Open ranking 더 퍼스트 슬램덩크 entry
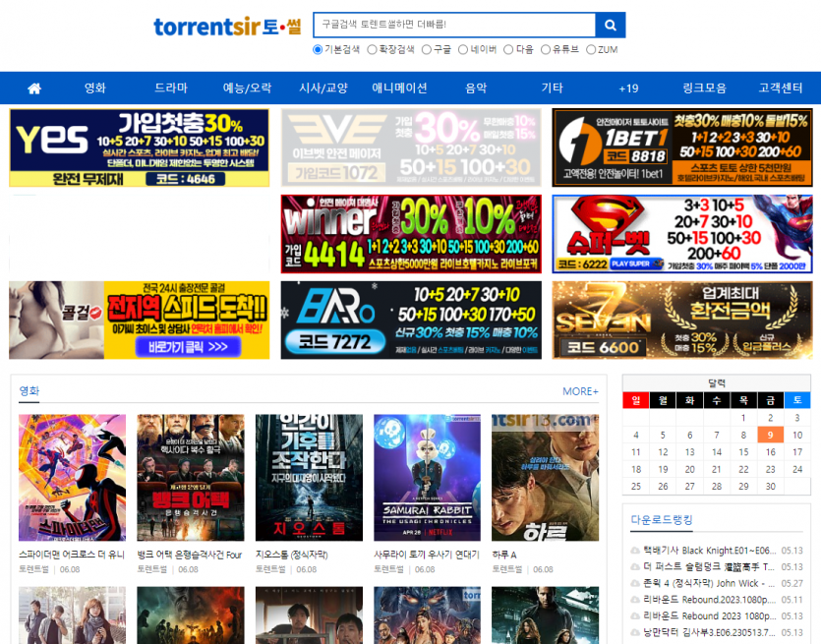Viewport: 821px width, 644px height. pos(710,566)
